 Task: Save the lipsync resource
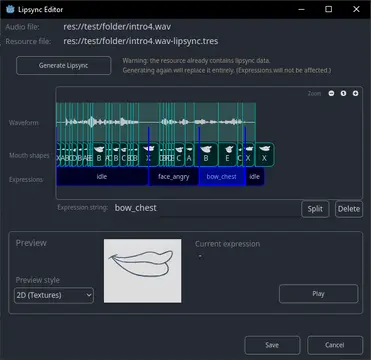(x=272, y=345)
